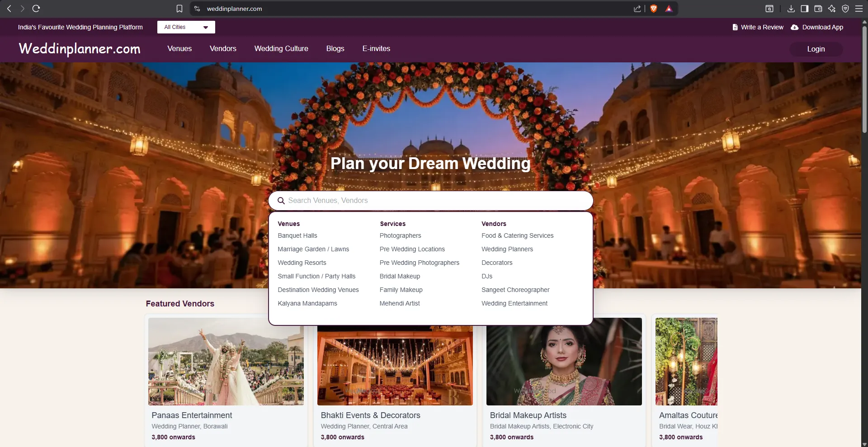Select Pre Wedding Photographers
The image size is (868, 447).
[420, 263]
